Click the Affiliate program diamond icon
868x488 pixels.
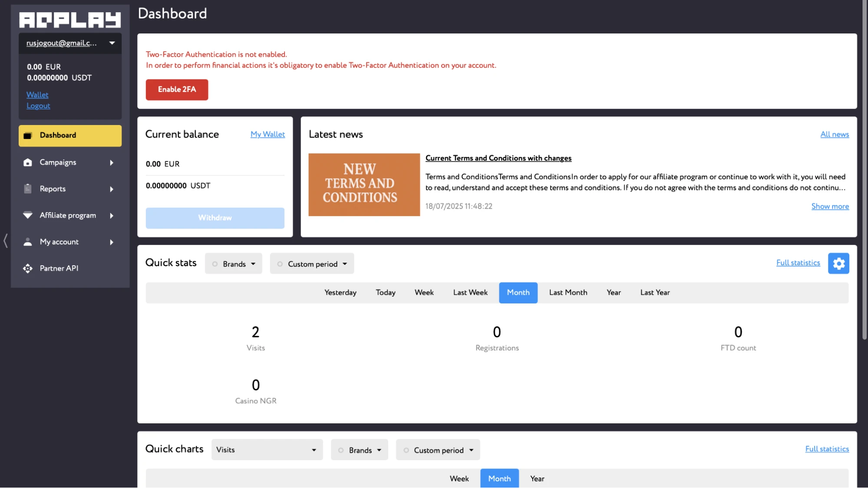tap(28, 215)
